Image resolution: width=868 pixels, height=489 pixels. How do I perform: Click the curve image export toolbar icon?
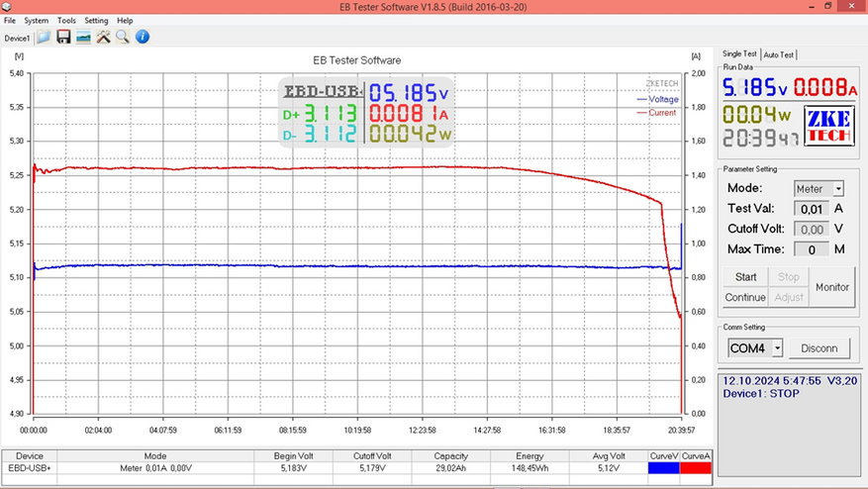(83, 37)
